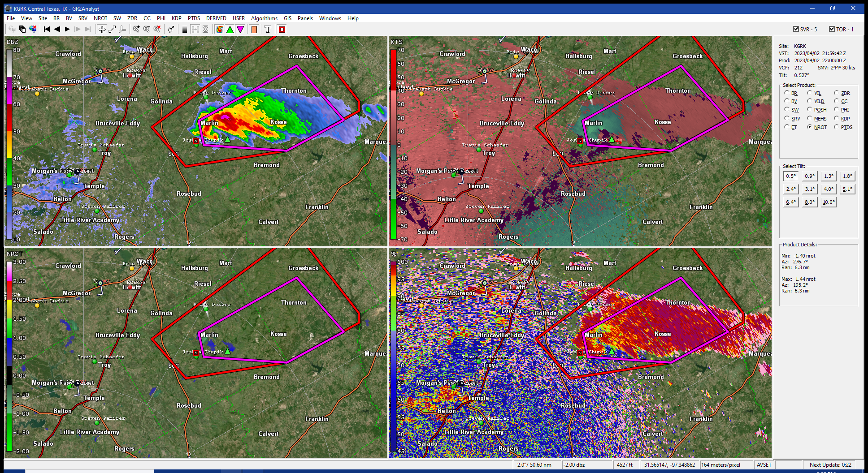The width and height of the screenshot is (868, 473).
Task: Click the orange rectangle warnings icon
Action: point(254,30)
